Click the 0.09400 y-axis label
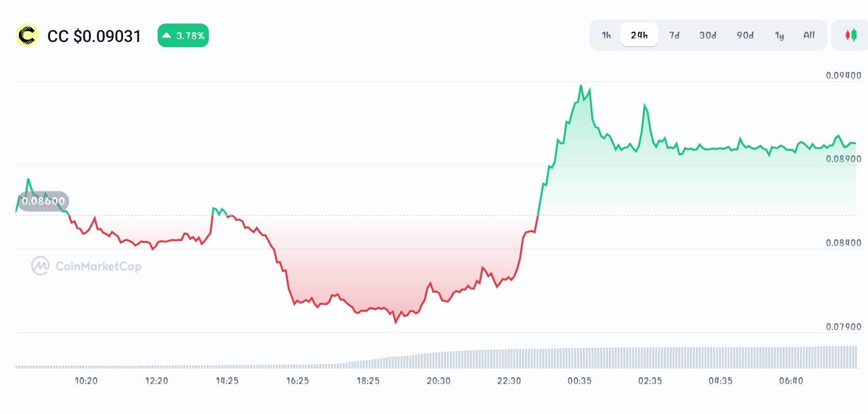Screen dimensions: 868x414 click(844, 75)
